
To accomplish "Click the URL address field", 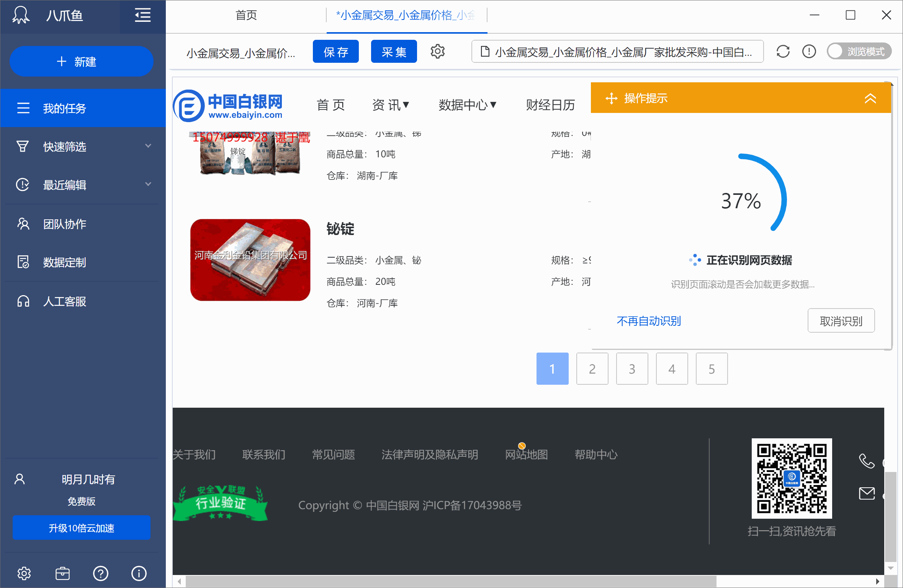I will coord(617,52).
